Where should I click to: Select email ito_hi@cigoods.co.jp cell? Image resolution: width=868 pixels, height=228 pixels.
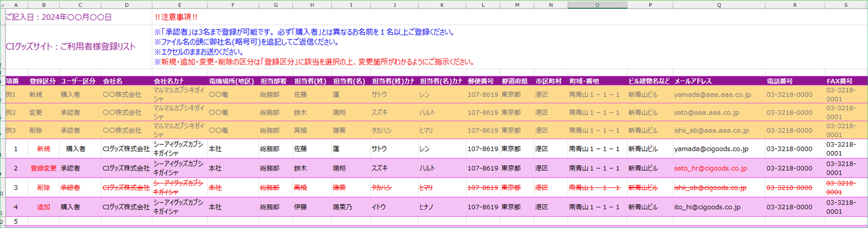point(707,207)
